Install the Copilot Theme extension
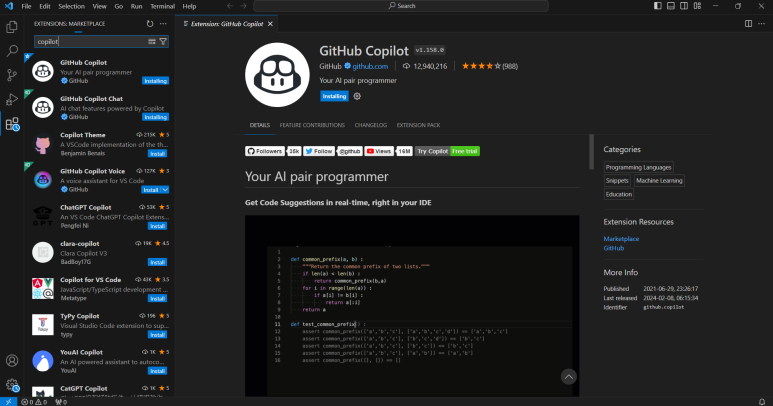This screenshot has height=406, width=773. click(x=157, y=154)
